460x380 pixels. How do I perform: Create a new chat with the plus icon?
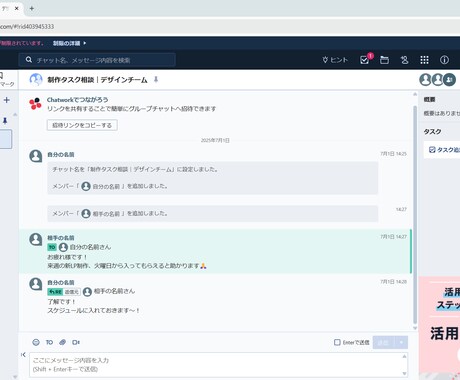click(7, 100)
